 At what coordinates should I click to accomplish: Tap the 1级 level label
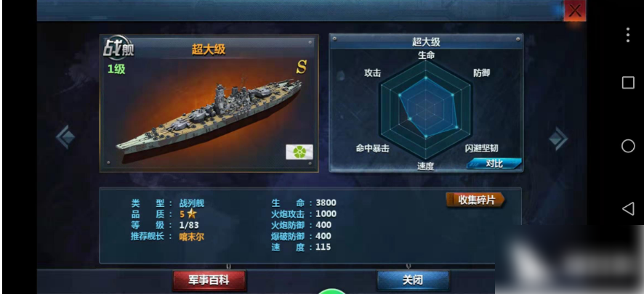(116, 70)
